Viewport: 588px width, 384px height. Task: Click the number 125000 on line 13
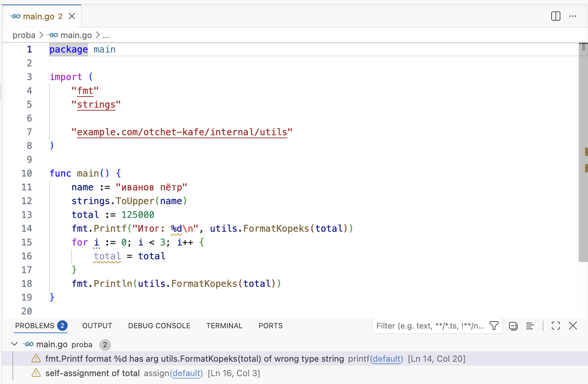[138, 215]
